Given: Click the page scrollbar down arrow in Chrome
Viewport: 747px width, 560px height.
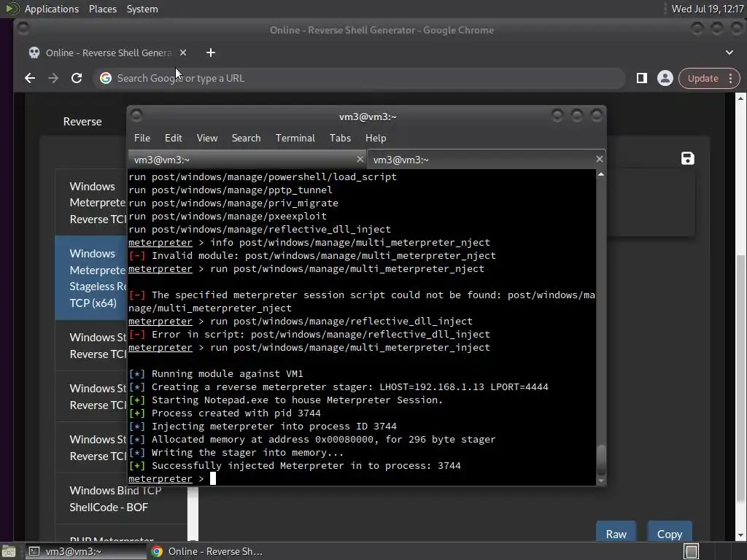Looking at the screenshot, I should click(740, 536).
